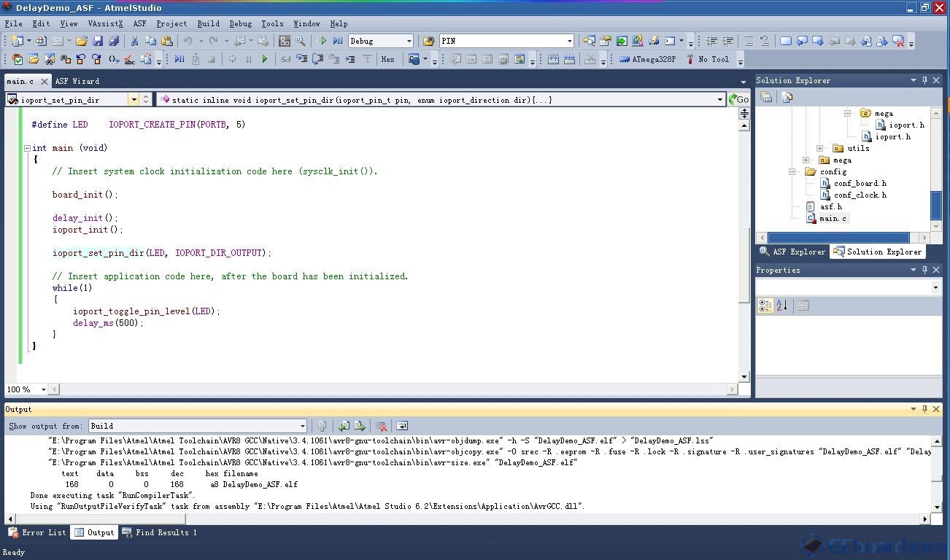950x560 pixels.
Task: Open the VAssistX menu
Action: point(105,23)
